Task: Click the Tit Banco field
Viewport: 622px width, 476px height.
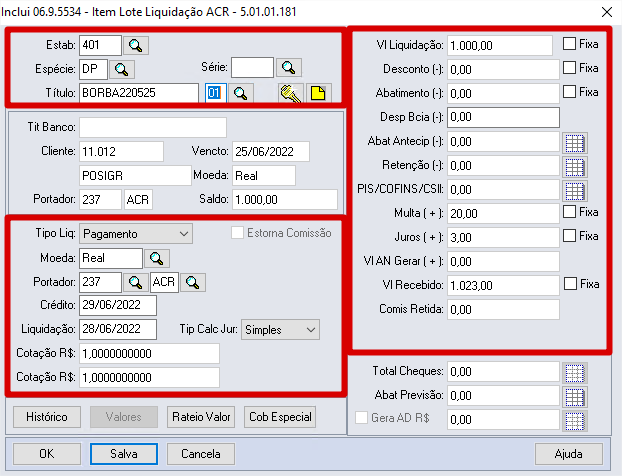Action: 153,127
